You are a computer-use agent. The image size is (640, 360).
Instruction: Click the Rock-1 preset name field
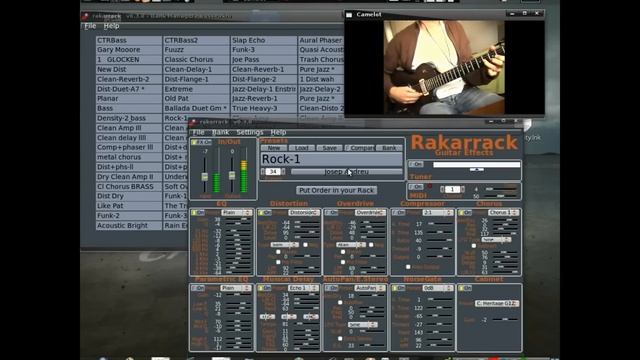click(x=331, y=159)
